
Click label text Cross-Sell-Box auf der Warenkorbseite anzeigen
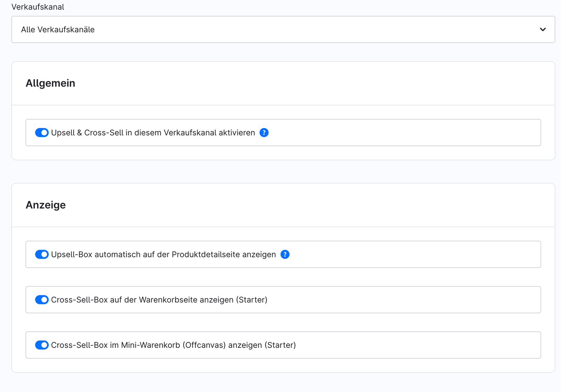click(x=159, y=300)
